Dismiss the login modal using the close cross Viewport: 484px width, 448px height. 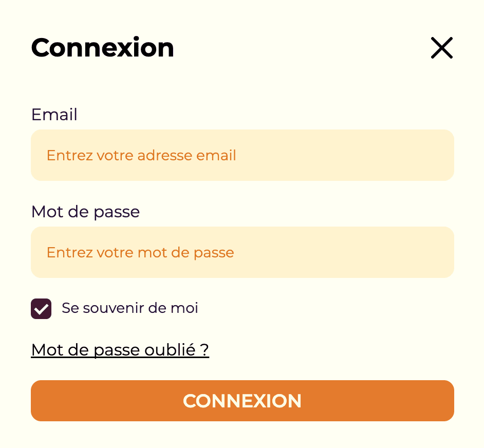point(442,48)
